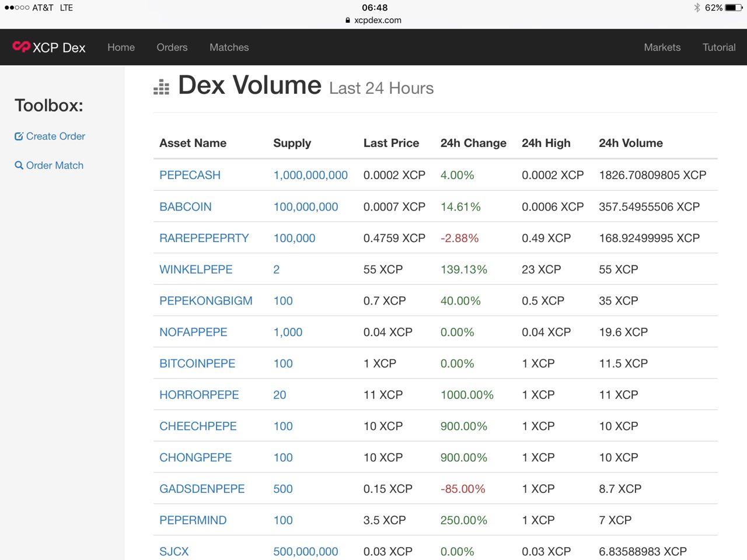Open the RAREPEPEPRTY asset link
The width and height of the screenshot is (747, 560).
[204, 238]
